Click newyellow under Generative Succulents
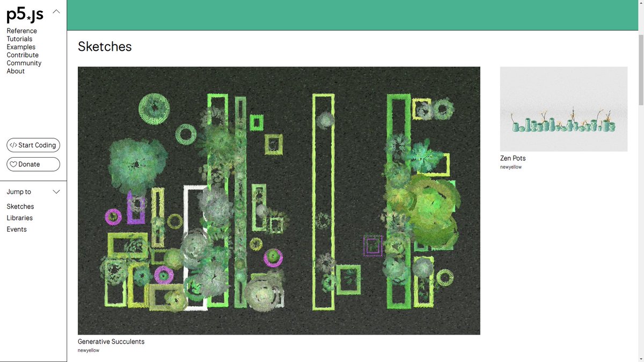Image resolution: width=644 pixels, height=362 pixels. (x=89, y=350)
